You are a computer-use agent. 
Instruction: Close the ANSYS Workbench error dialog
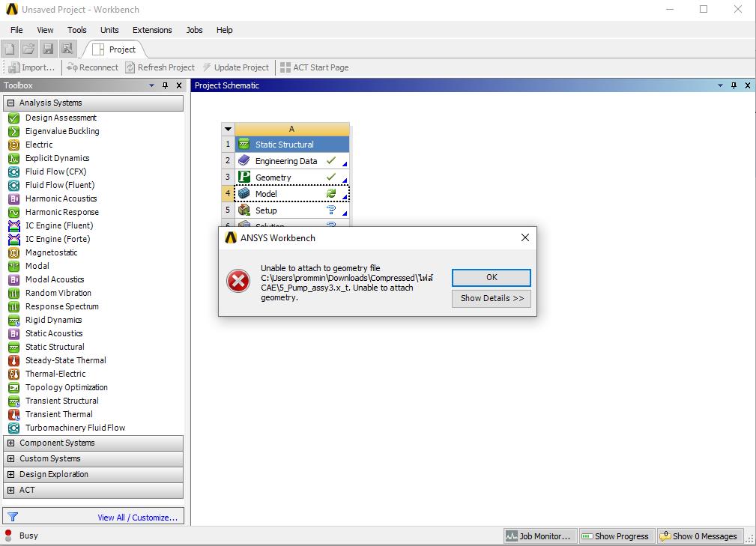click(x=525, y=237)
